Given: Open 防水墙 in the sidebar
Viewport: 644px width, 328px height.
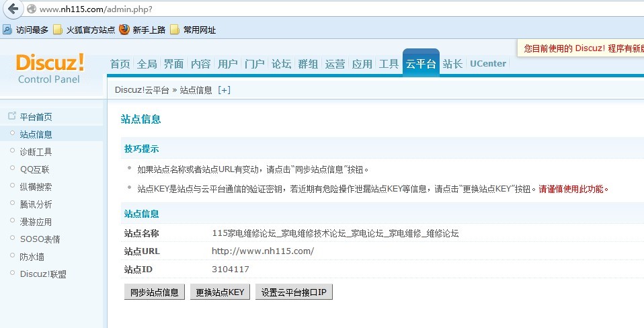Looking at the screenshot, I should pyautogui.click(x=32, y=257).
